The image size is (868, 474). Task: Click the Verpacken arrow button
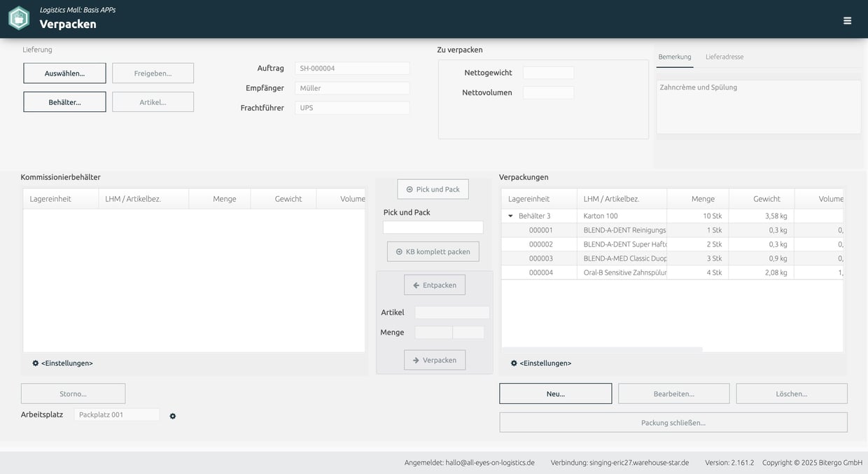(435, 360)
